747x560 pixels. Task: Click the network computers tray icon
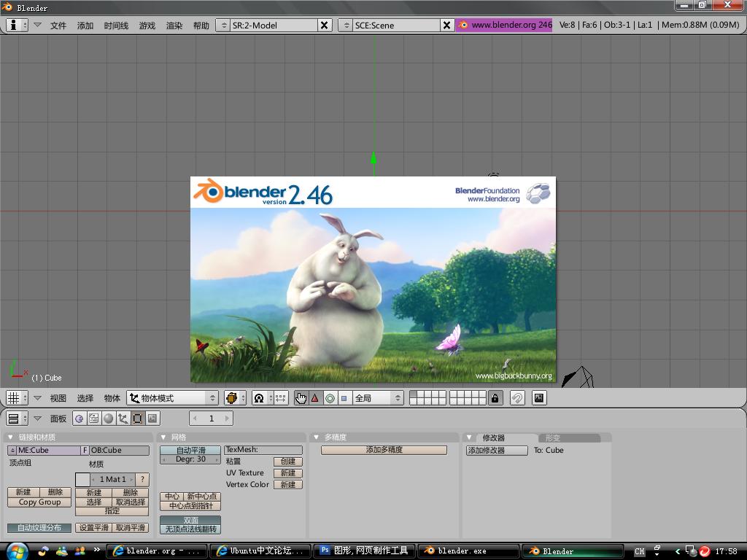(x=691, y=551)
